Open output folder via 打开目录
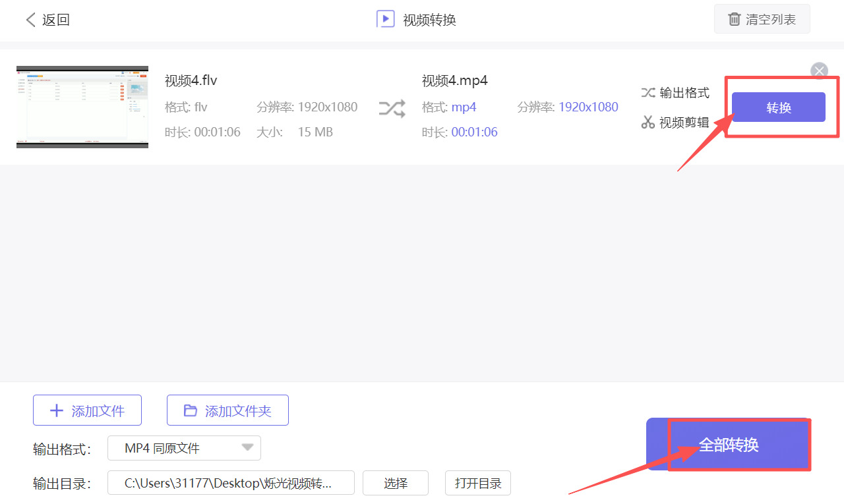 click(477, 482)
